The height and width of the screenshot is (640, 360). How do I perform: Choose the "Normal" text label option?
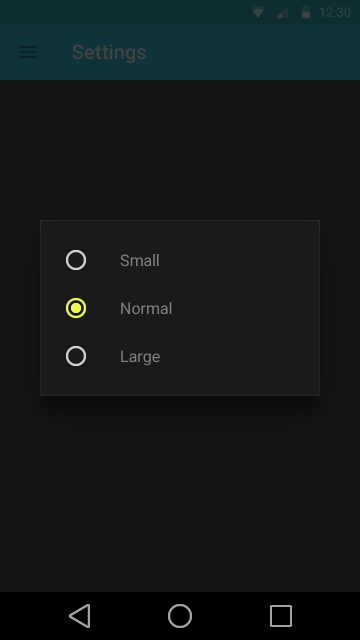click(x=146, y=309)
